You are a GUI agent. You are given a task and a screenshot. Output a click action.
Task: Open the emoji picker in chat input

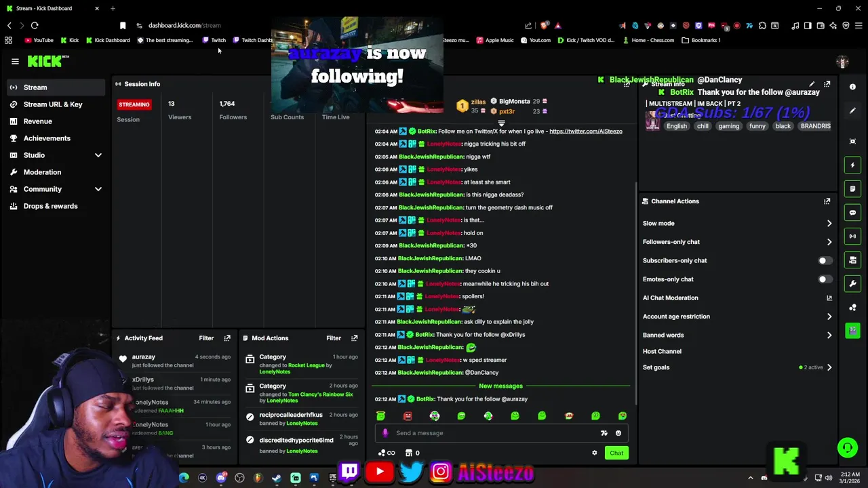[618, 433]
